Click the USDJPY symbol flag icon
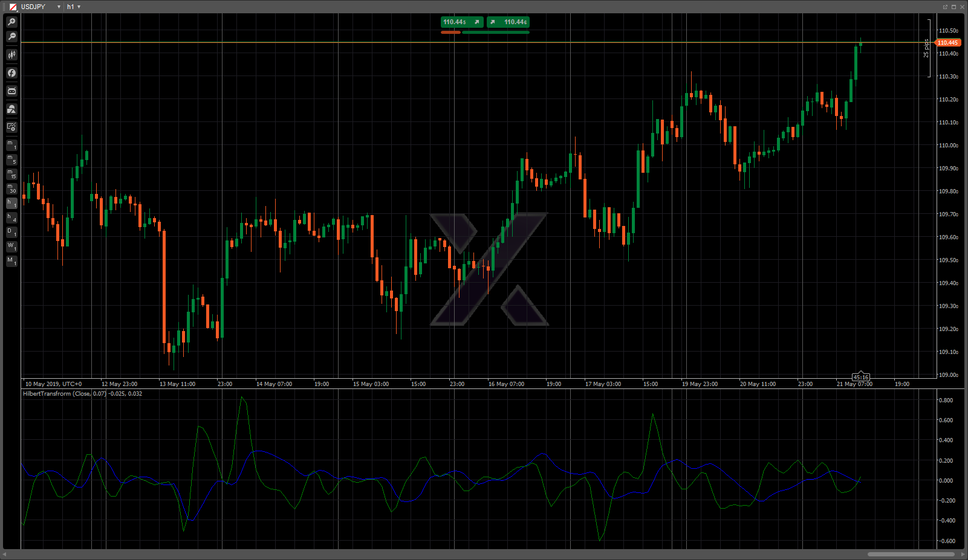968x560 pixels. pos(13,7)
